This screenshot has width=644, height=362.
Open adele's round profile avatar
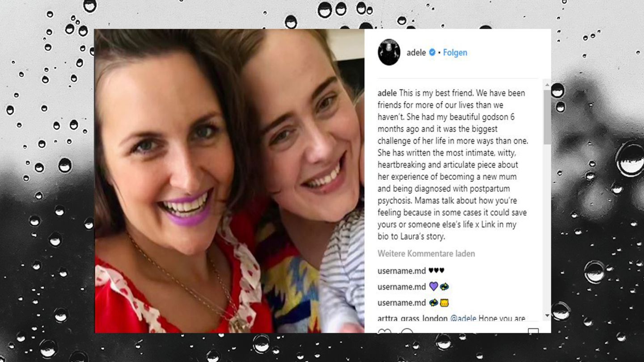click(x=389, y=52)
